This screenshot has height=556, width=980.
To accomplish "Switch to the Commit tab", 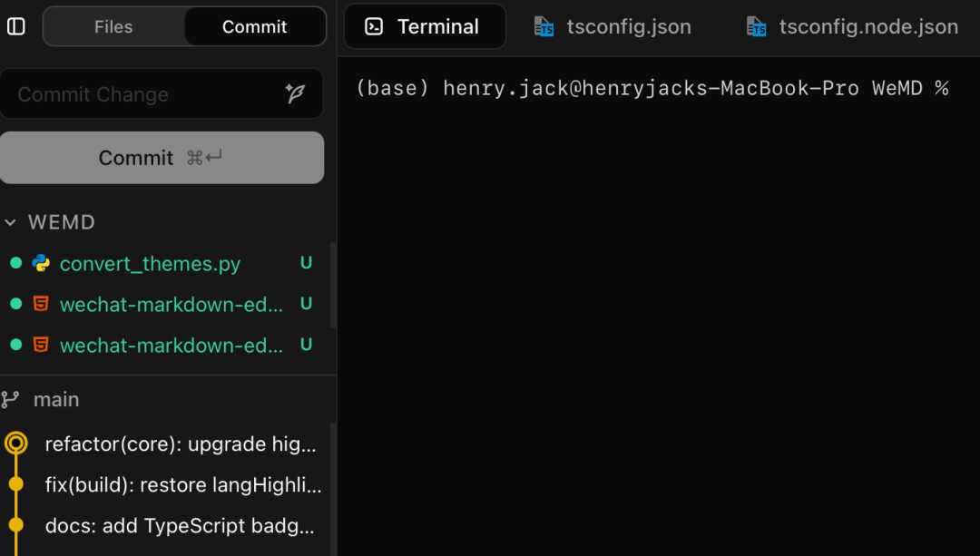I will click(254, 26).
